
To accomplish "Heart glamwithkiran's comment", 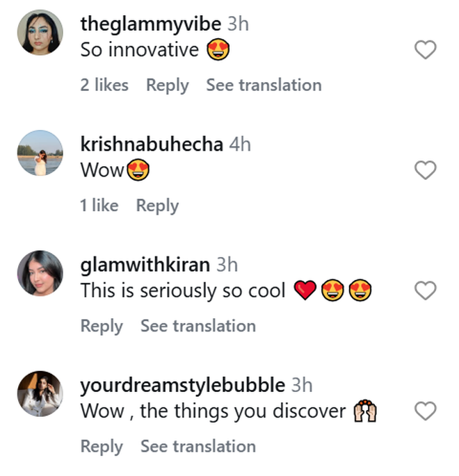I will pos(425,290).
